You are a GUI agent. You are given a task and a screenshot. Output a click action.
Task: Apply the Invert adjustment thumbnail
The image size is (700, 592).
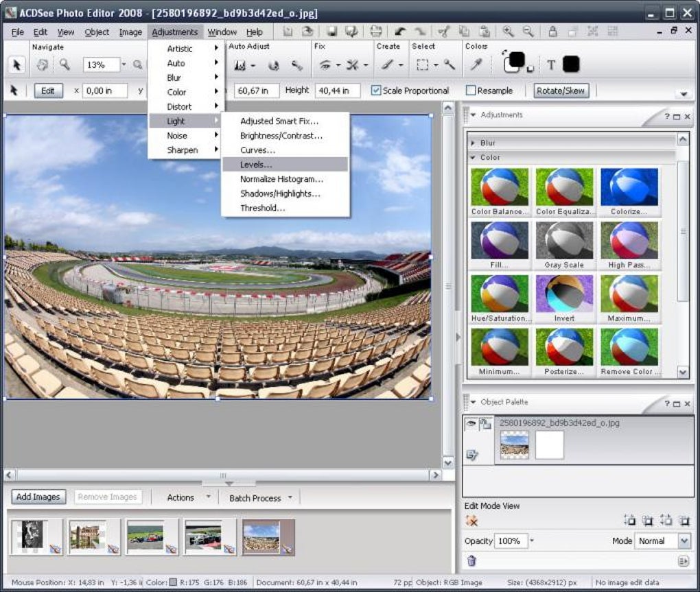pyautogui.click(x=564, y=298)
